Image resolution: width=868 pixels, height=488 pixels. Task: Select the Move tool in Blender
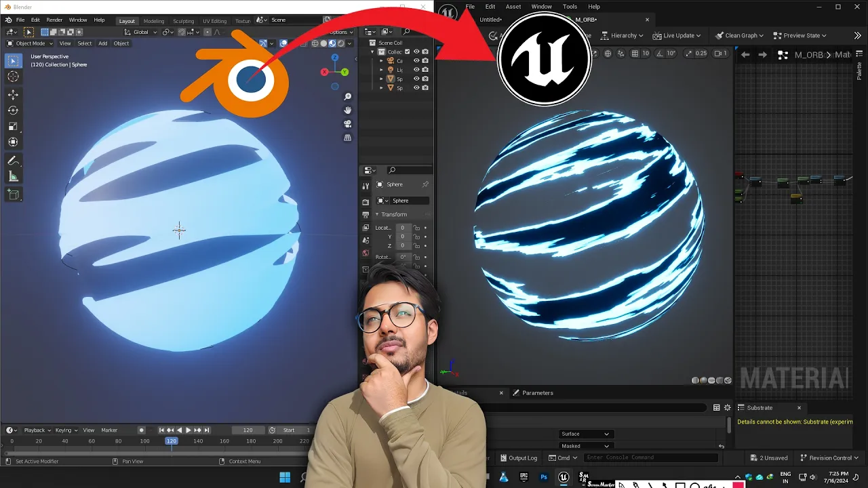[x=13, y=95]
